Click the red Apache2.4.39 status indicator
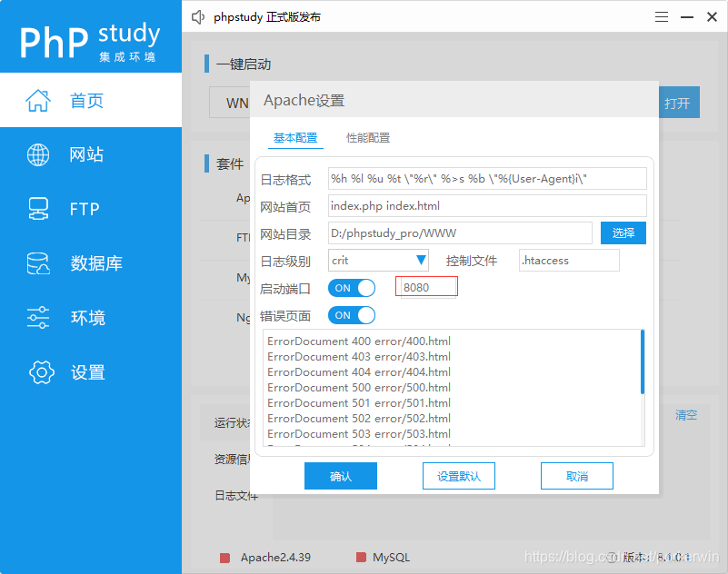This screenshot has height=574, width=728. (x=225, y=558)
